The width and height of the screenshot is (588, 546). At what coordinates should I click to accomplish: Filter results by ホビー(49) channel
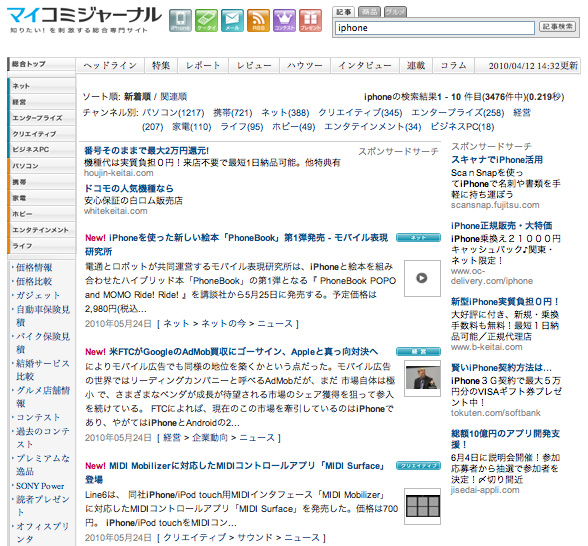tap(294, 127)
